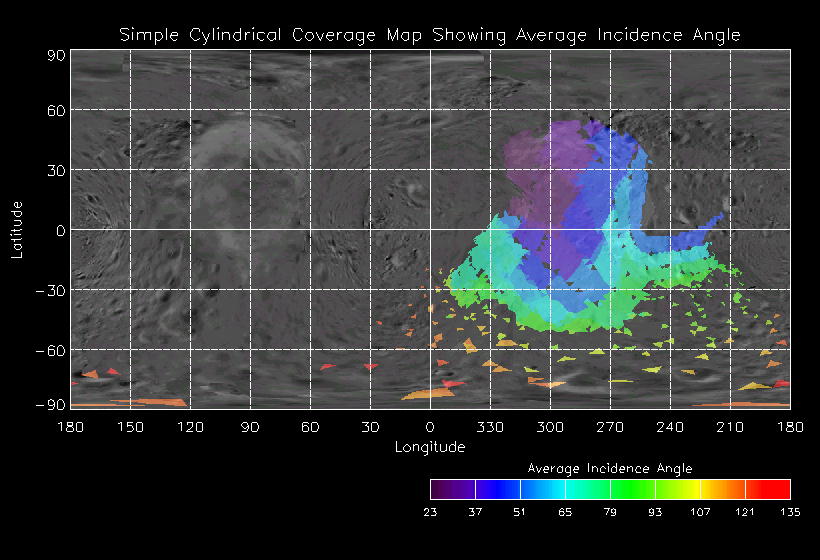Click legend value 23
The width and height of the screenshot is (820, 560).
[x=430, y=512]
